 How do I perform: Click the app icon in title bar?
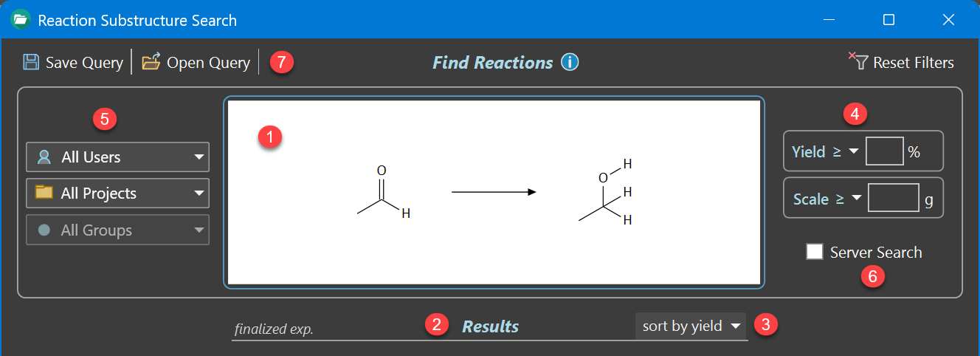20,19
